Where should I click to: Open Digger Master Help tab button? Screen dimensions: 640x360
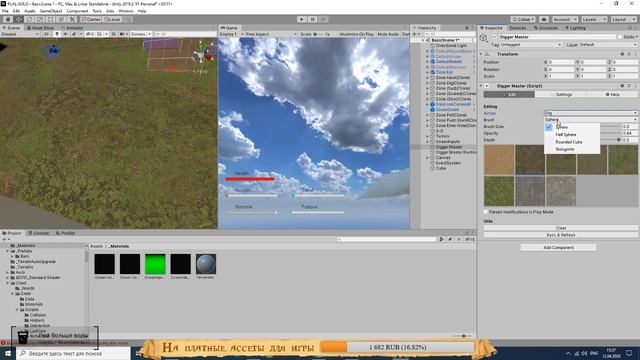pyautogui.click(x=612, y=94)
